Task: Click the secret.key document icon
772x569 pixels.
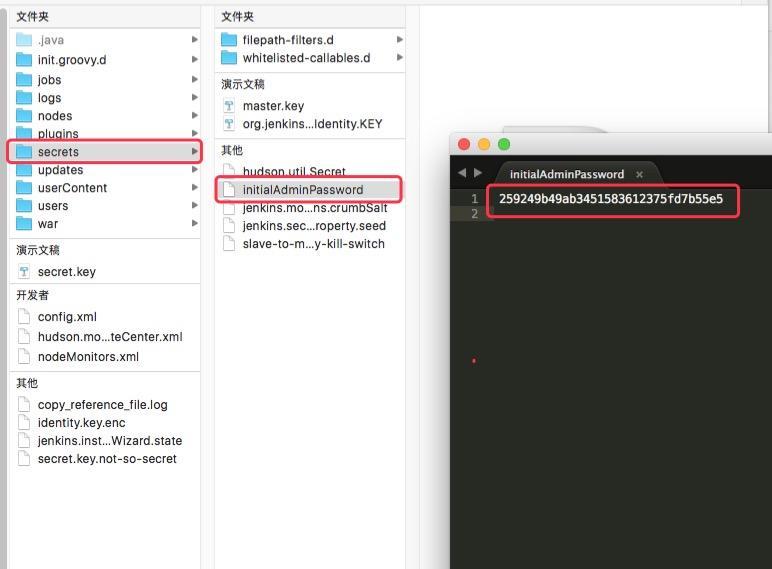Action: pyautogui.click(x=24, y=272)
